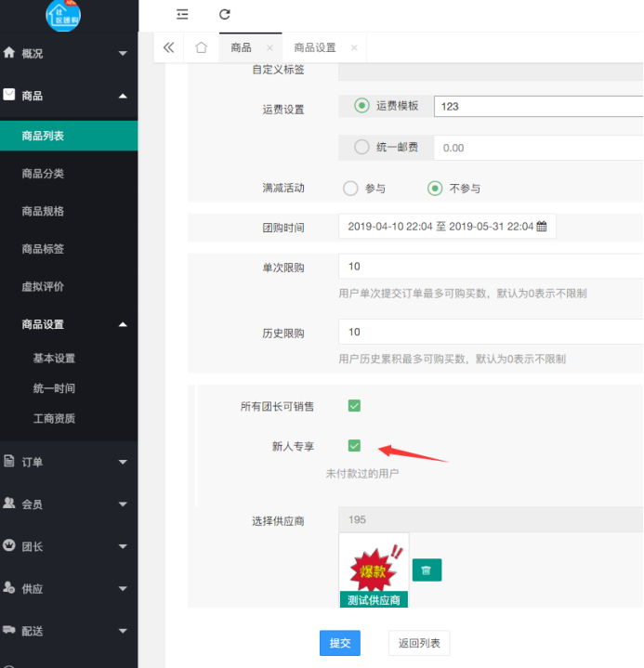Close the 商品 tab
The height and width of the screenshot is (668, 644).
click(269, 47)
